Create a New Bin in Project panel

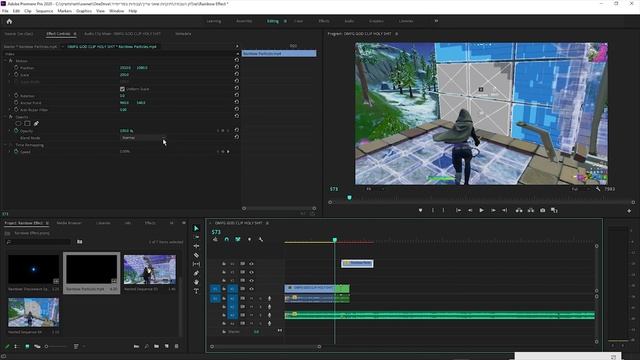coord(156,346)
